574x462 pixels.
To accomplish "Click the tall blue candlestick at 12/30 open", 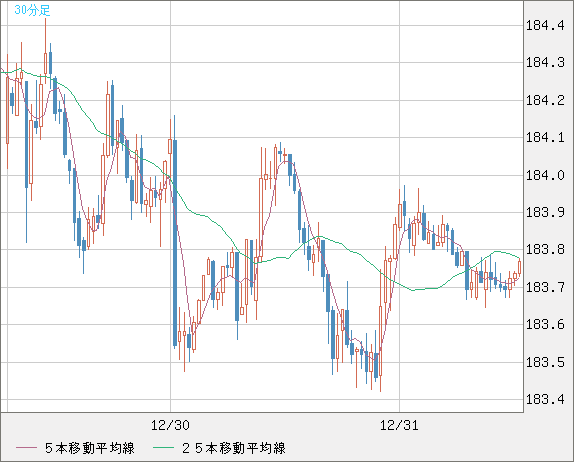I will click(175, 243).
